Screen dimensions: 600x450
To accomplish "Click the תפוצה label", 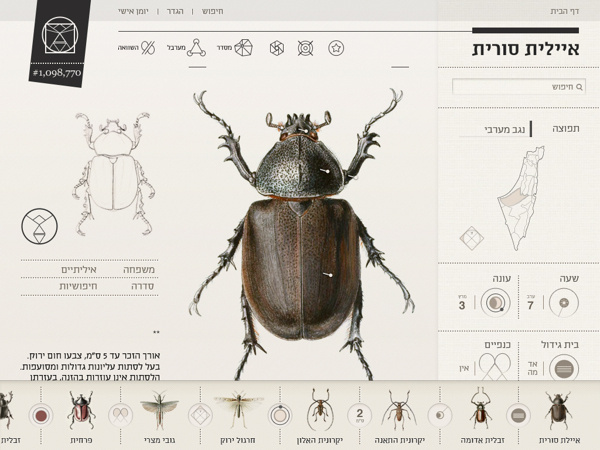I will [x=566, y=129].
